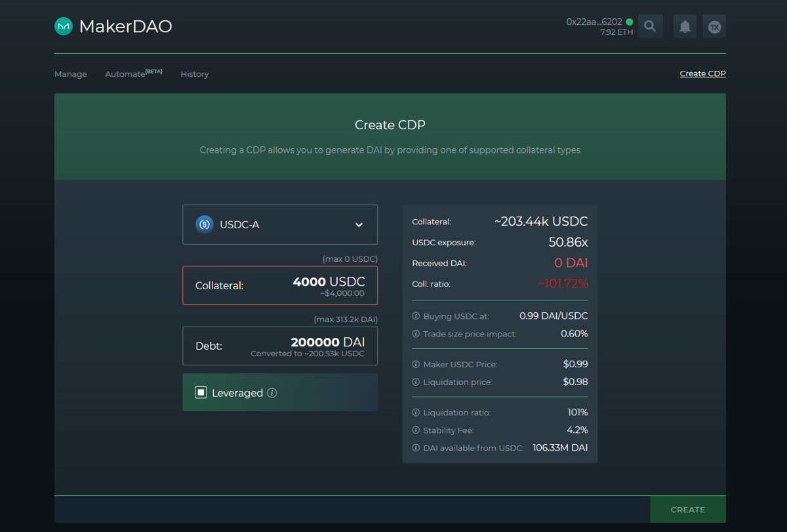Click info icon for Maker USDC Price
The height and width of the screenshot is (532, 787).
point(416,364)
